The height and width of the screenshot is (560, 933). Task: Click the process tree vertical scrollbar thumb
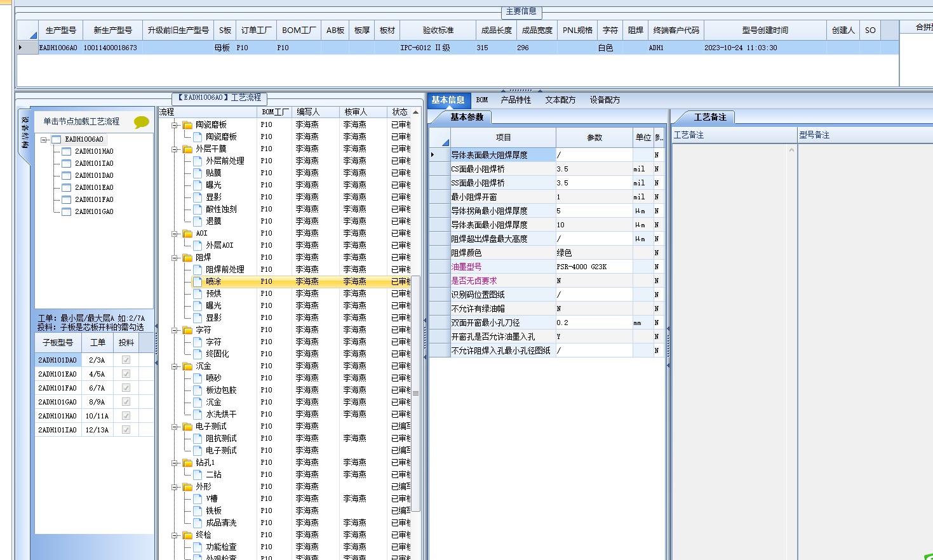click(416, 394)
